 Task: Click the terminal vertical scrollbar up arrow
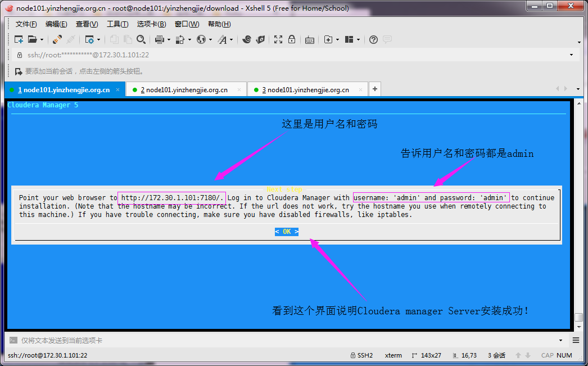(x=580, y=103)
